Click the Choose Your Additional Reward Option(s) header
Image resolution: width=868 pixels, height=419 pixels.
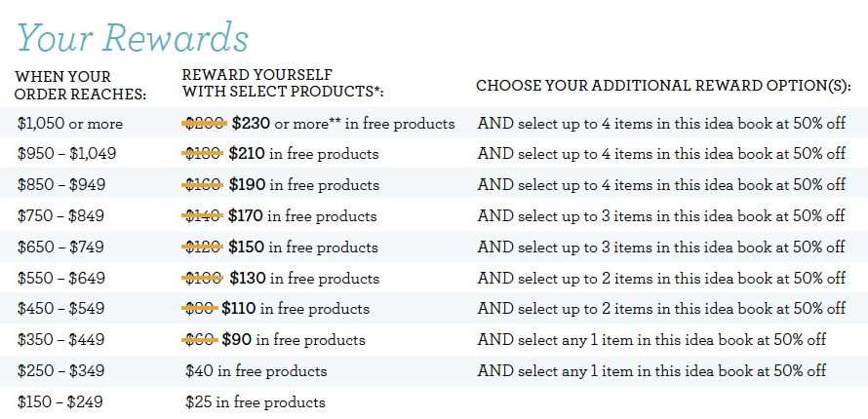(663, 86)
